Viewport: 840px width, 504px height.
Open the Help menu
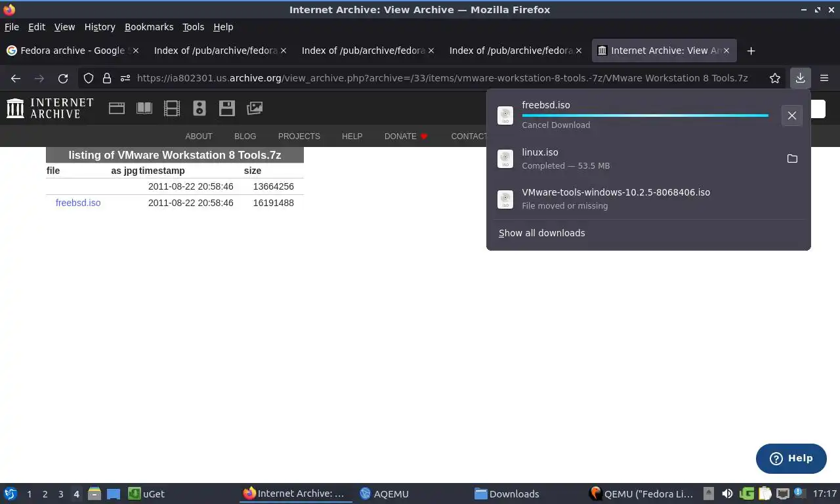[x=223, y=27]
